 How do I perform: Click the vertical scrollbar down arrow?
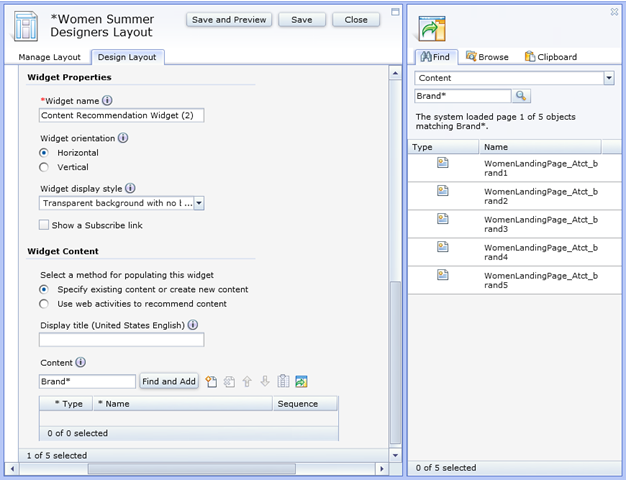pos(395,455)
